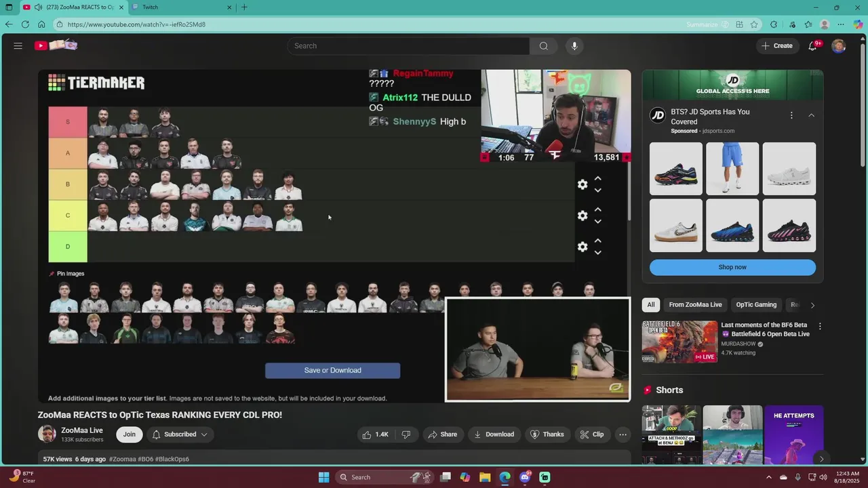Select the ZooMaa YouTube browser tab

click(x=73, y=7)
